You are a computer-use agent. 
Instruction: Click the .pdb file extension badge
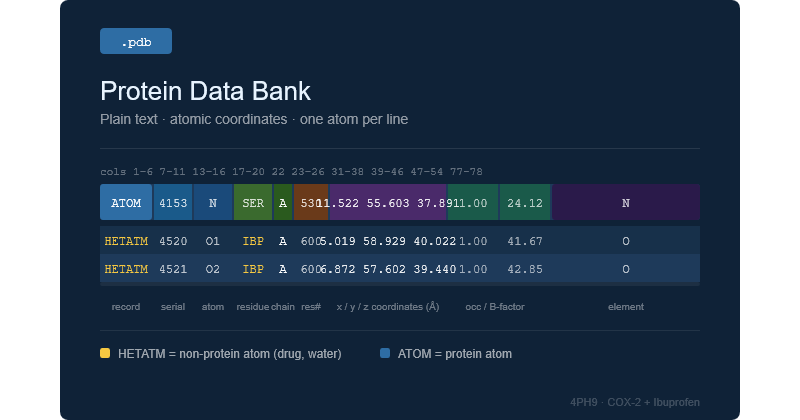point(136,41)
